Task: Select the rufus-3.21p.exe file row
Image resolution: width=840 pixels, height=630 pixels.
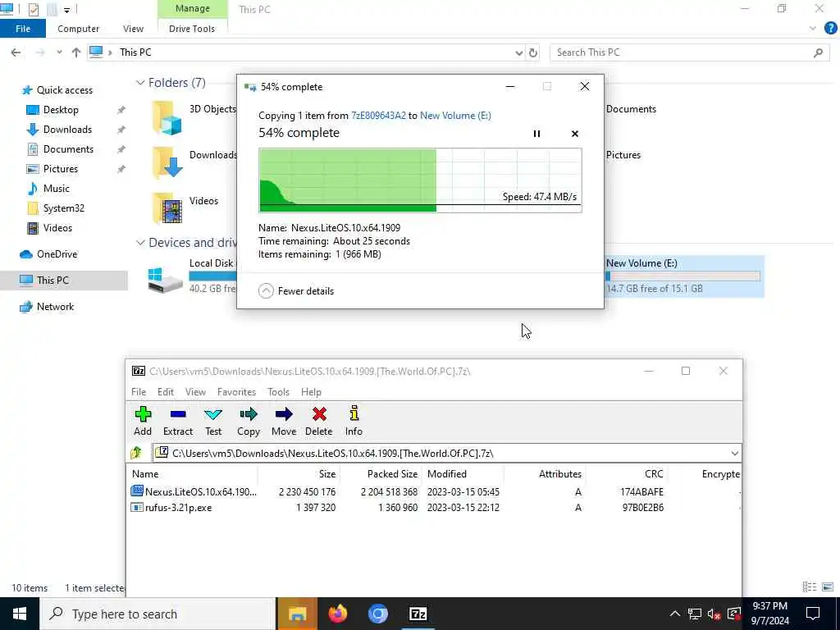Action: coord(434,508)
